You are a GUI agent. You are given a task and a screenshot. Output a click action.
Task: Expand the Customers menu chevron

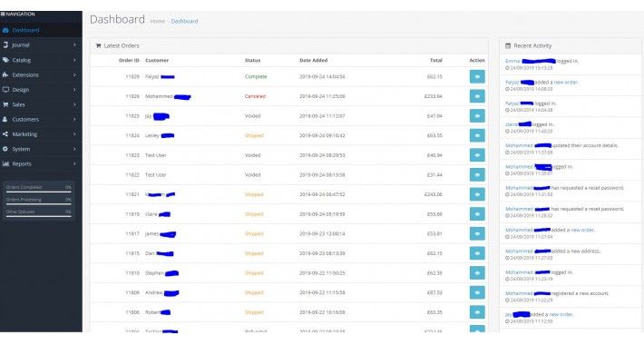pos(74,119)
